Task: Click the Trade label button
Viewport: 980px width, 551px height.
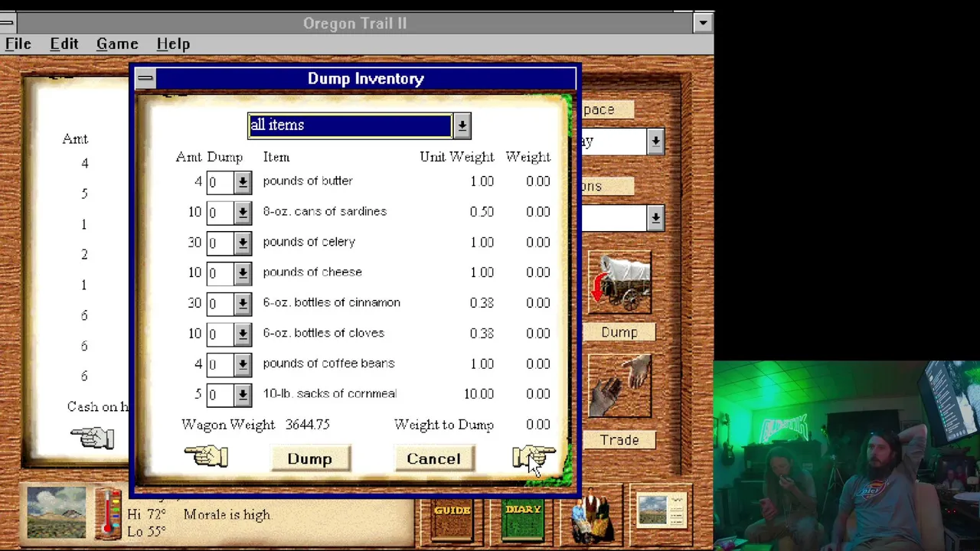Action: click(x=619, y=440)
